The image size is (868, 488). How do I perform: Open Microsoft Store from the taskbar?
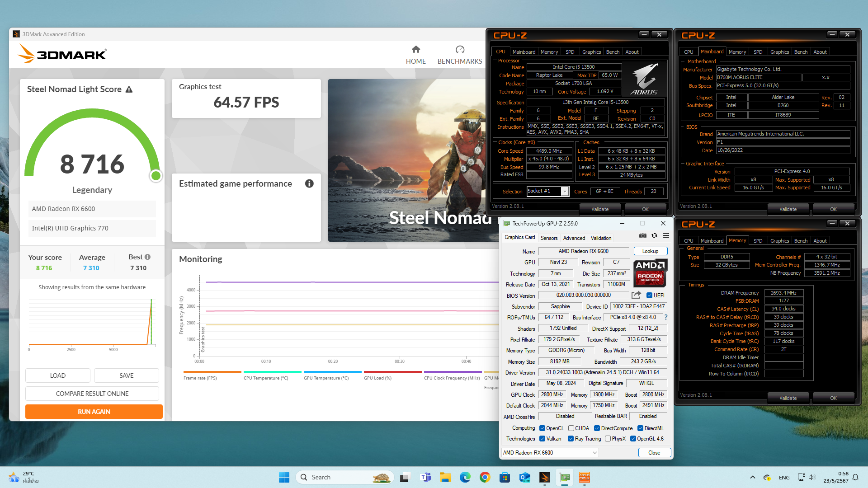[x=505, y=477]
